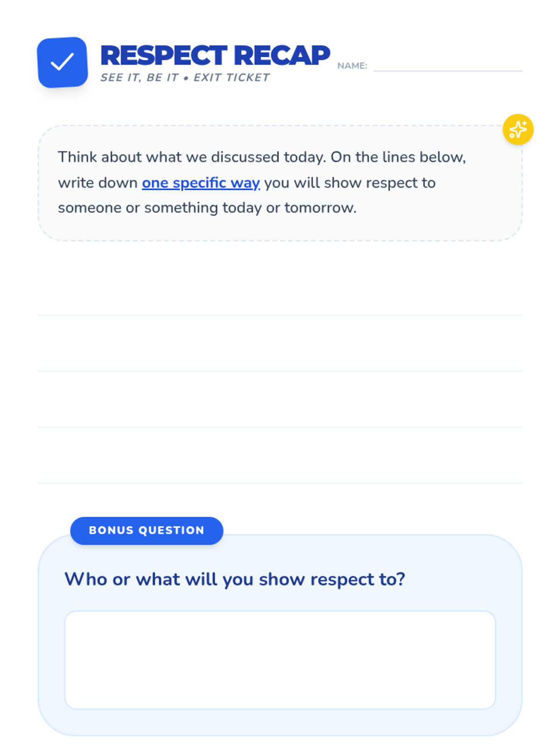
Task: Click the word RECAP in the title
Action: tap(282, 56)
